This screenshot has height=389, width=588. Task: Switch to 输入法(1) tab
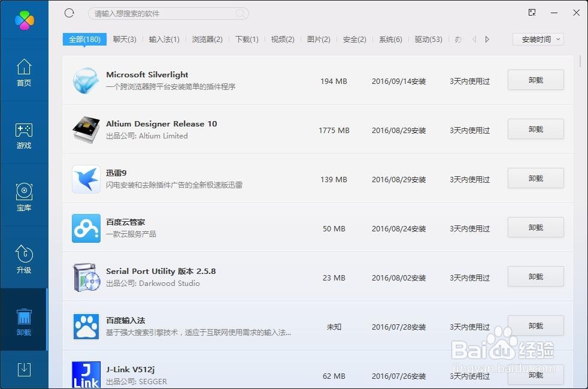point(164,40)
